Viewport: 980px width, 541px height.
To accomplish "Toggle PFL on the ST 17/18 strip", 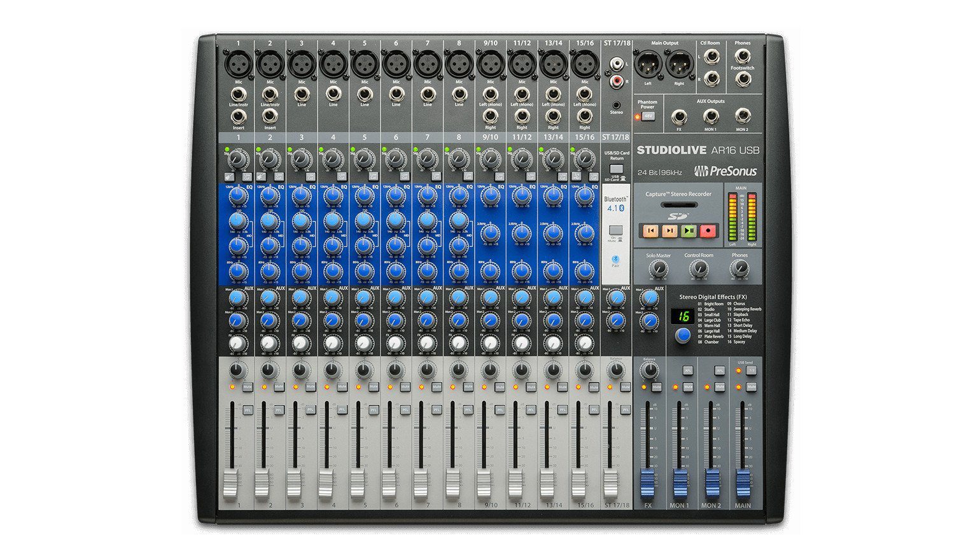I will tap(625, 411).
